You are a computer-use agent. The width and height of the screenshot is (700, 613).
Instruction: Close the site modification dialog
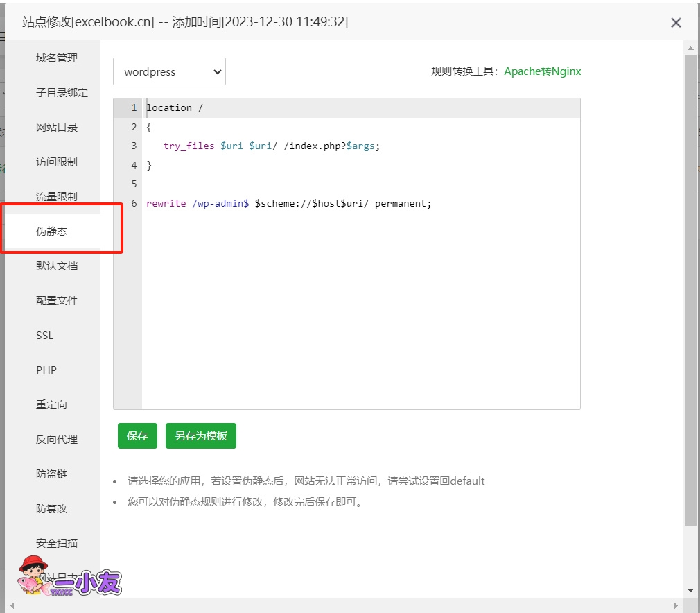pos(676,23)
